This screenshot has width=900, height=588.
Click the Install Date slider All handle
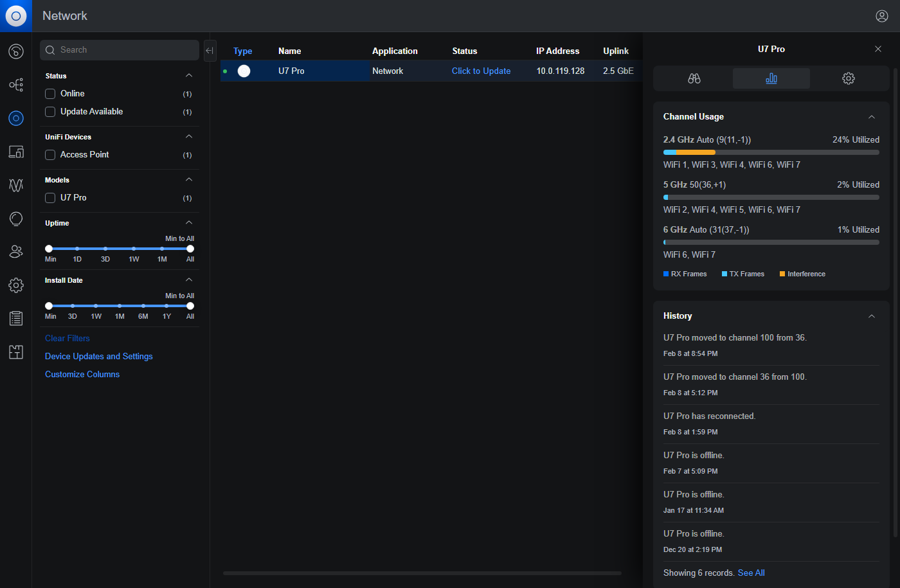click(190, 306)
